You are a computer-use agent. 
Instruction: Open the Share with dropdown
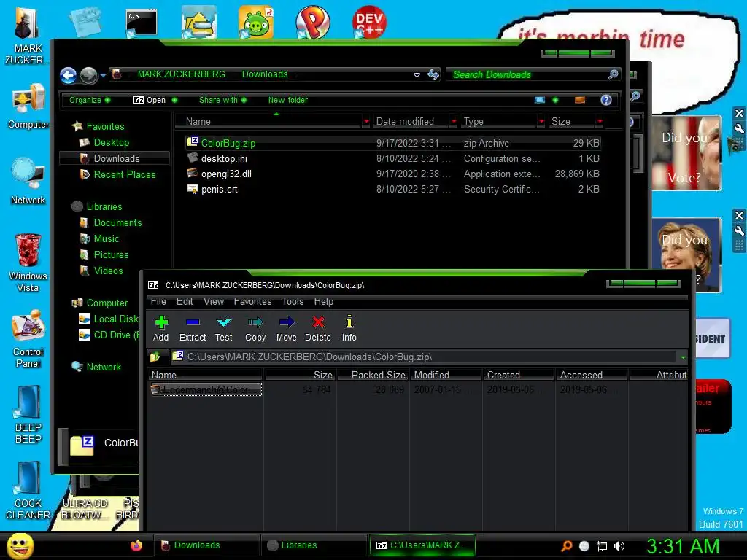pos(223,100)
